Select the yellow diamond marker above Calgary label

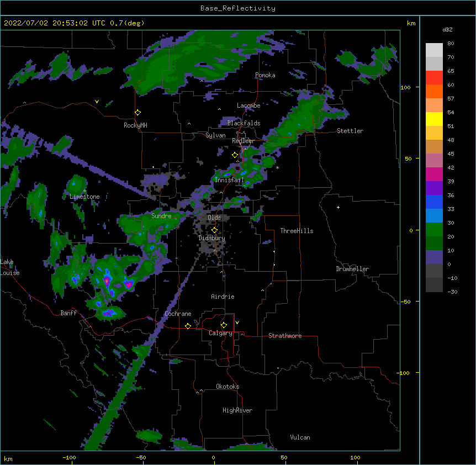[x=224, y=325]
